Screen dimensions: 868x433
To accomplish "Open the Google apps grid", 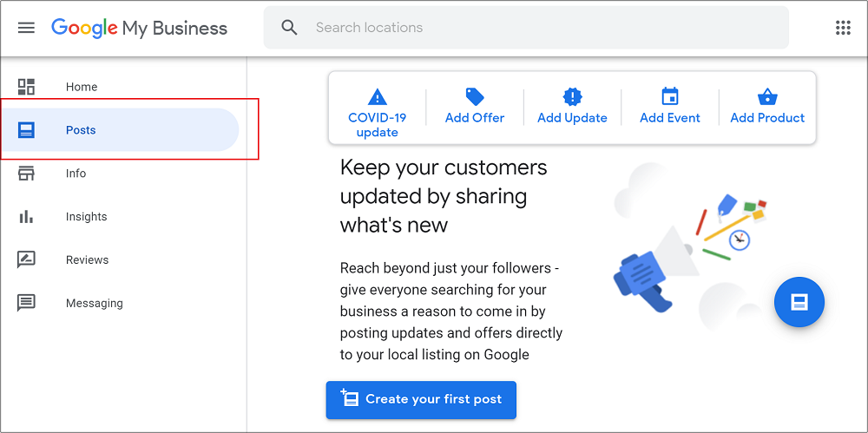I will 843,28.
